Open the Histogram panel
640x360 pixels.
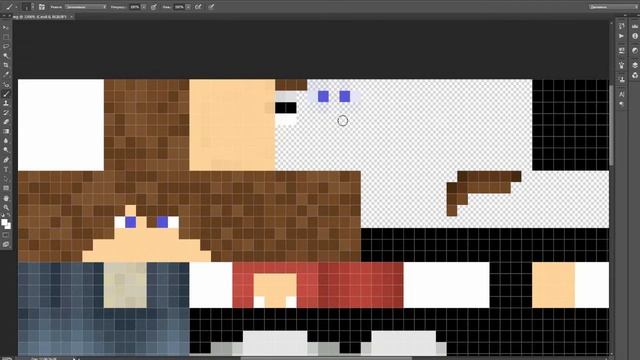[635, 26]
